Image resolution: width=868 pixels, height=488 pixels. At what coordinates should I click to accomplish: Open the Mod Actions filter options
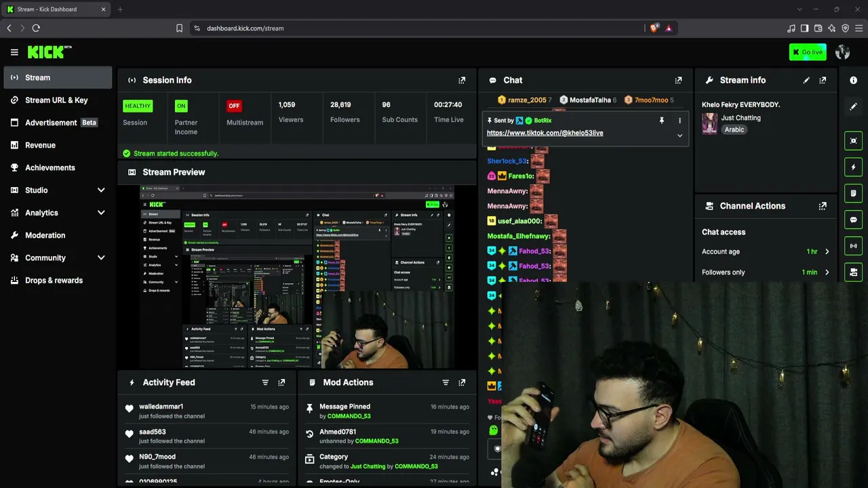446,382
